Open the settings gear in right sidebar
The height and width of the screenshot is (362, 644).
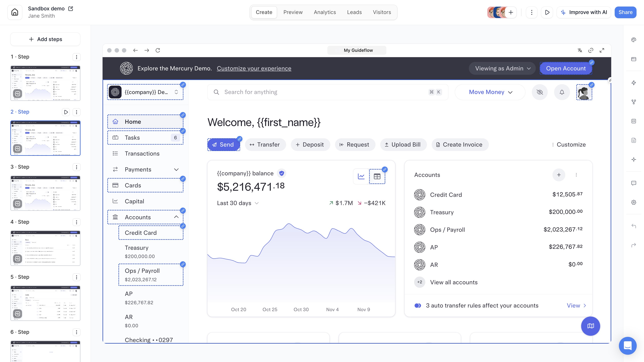pyautogui.click(x=633, y=202)
